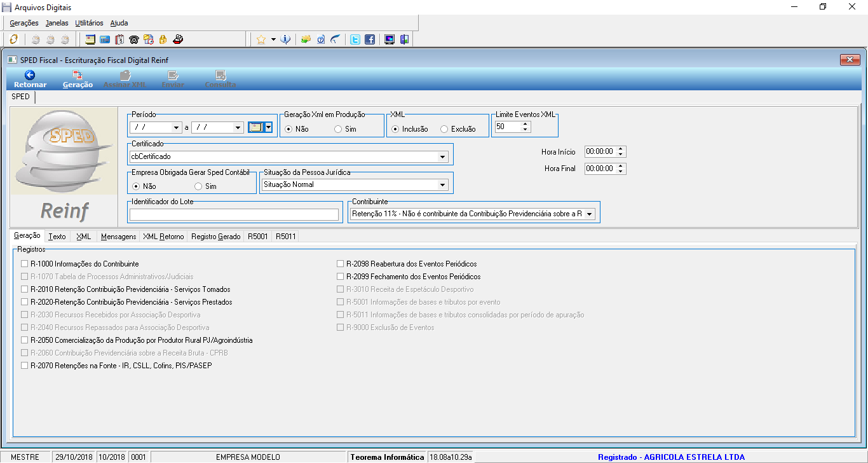Click the Hora Início time field
The width and height of the screenshot is (868, 463).
click(600, 152)
